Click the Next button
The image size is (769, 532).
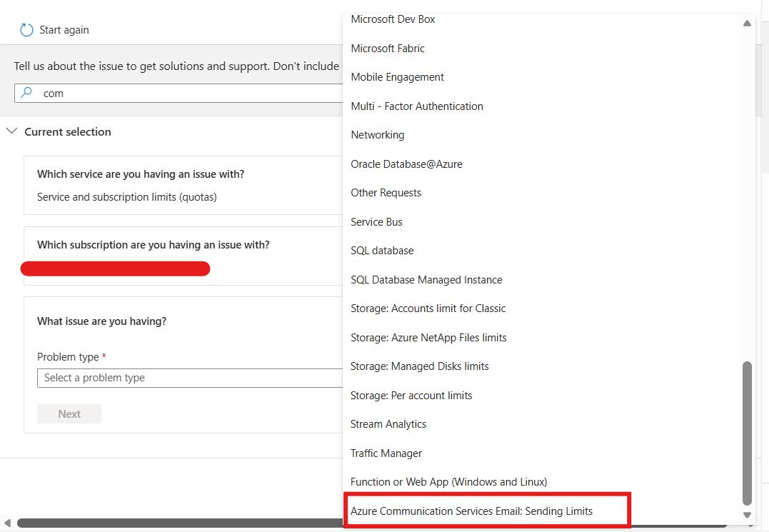pos(69,414)
